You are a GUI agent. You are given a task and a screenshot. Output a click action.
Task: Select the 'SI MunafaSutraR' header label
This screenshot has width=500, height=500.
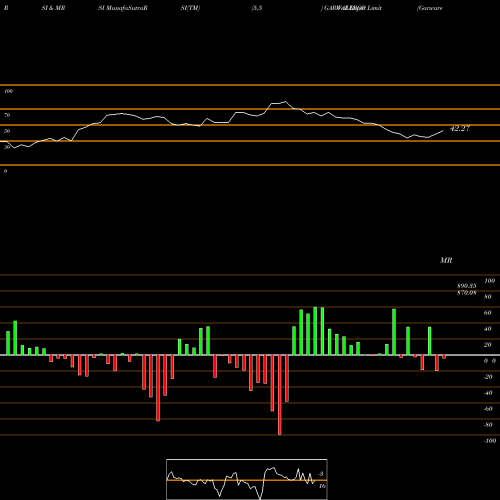(x=123, y=8)
